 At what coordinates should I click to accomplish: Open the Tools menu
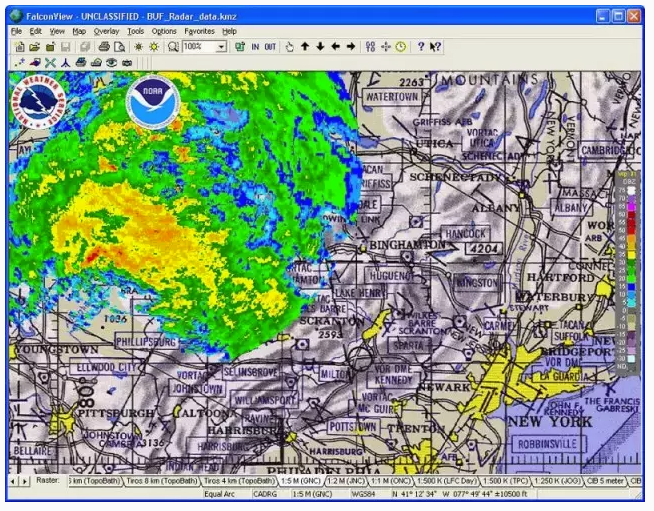pyautogui.click(x=136, y=31)
